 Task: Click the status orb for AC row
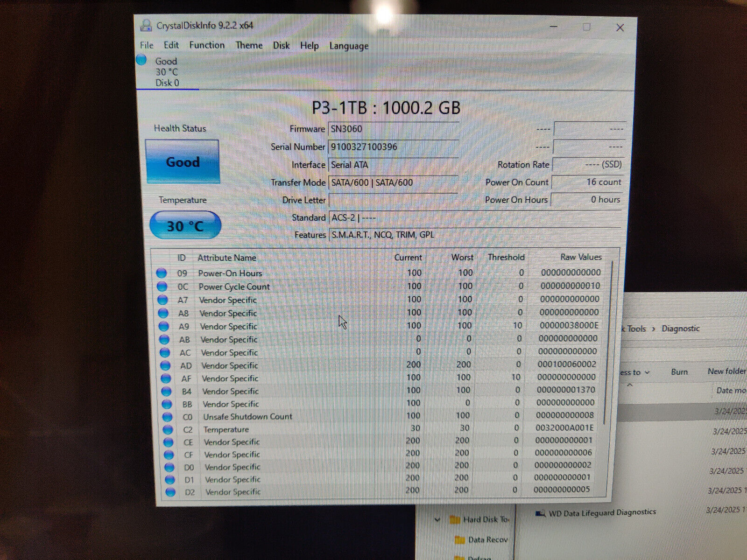[x=165, y=352]
